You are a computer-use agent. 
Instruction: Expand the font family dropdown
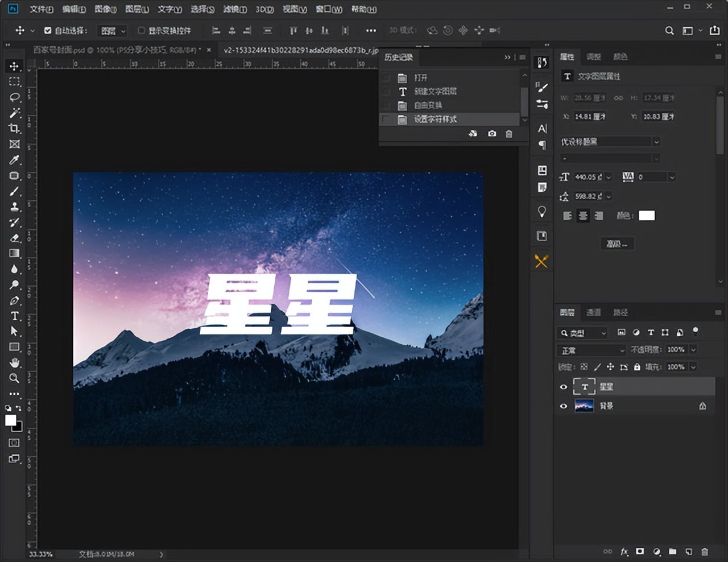click(x=656, y=142)
